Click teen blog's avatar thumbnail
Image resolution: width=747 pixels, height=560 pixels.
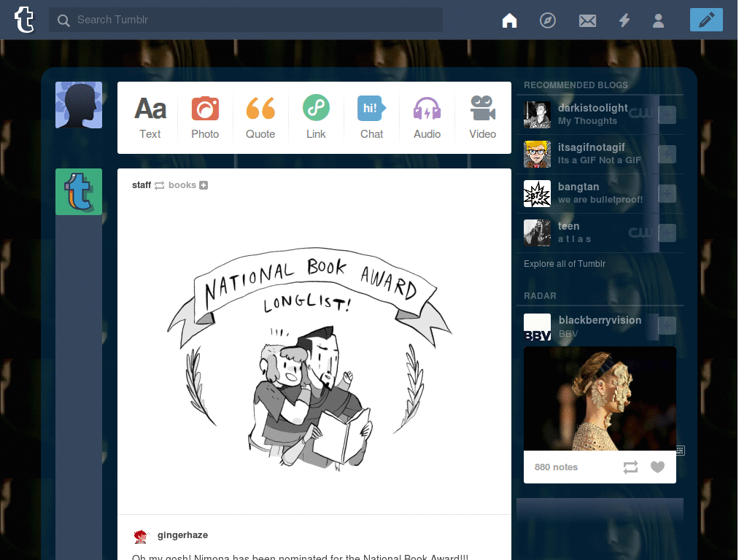[537, 233]
